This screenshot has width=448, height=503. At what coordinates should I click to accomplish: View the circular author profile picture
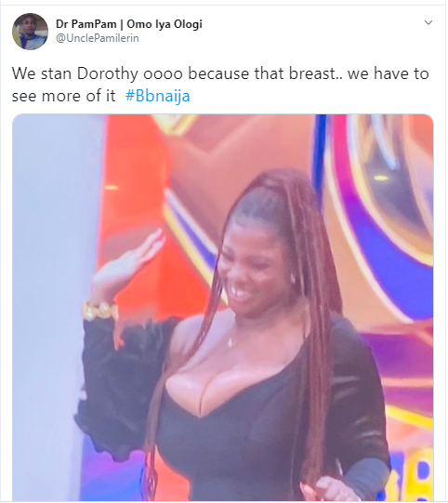pos(30,32)
